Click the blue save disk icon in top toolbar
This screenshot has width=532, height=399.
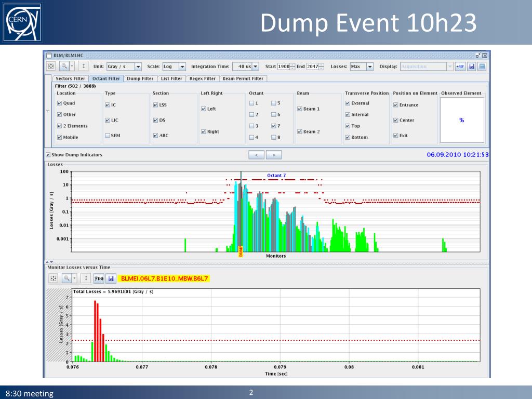click(x=472, y=66)
